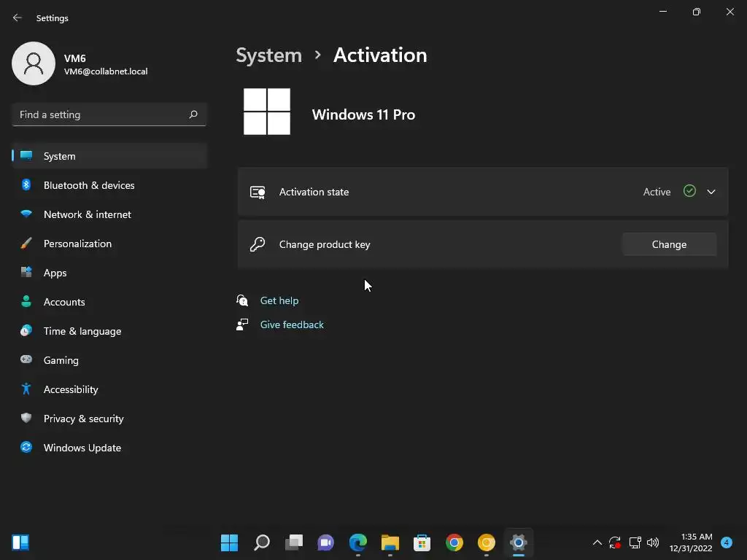Open the network tray icon
Image resolution: width=747 pixels, height=560 pixels.
coord(635,542)
